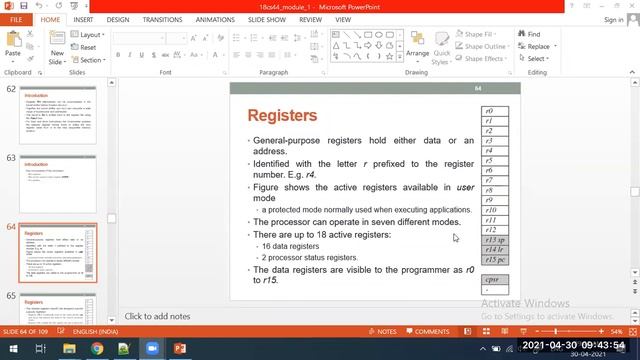Viewport: 640px width, 360px height.
Task: Open Section dropdown in Slides group
Action: 88,60
